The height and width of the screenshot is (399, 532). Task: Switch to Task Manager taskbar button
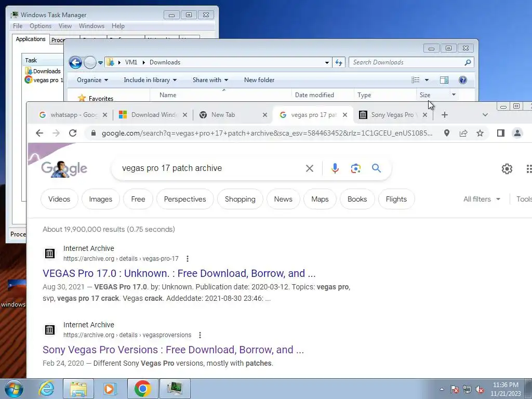[x=175, y=389]
